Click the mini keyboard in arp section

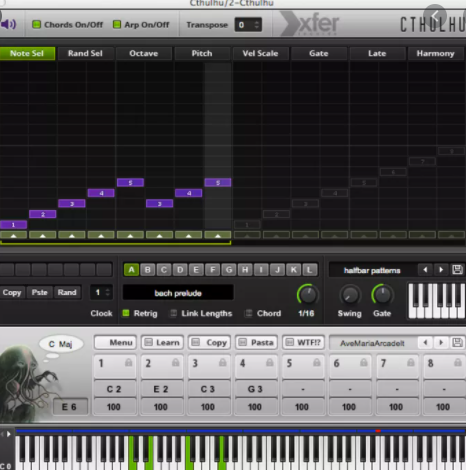point(437,301)
